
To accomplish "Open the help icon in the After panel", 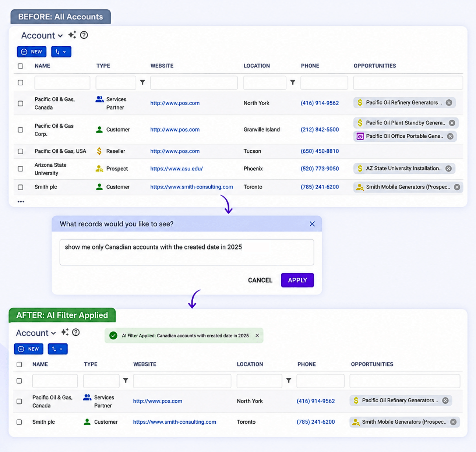I will (76, 332).
